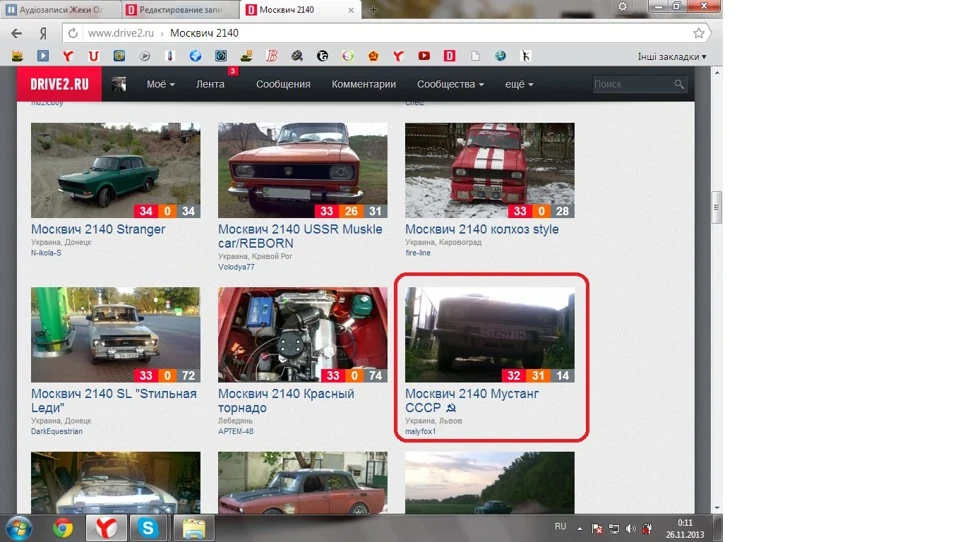Click the address bar with www.drive2.ru
This screenshot has height=542, width=960.
click(386, 33)
